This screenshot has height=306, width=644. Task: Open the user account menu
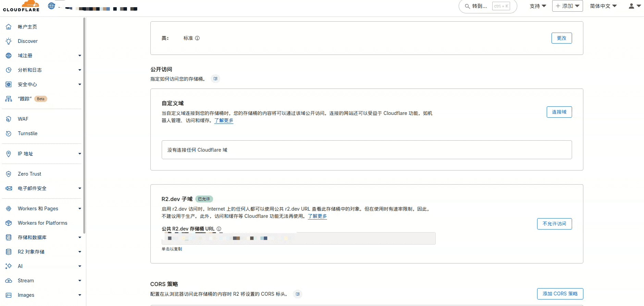click(x=635, y=6)
